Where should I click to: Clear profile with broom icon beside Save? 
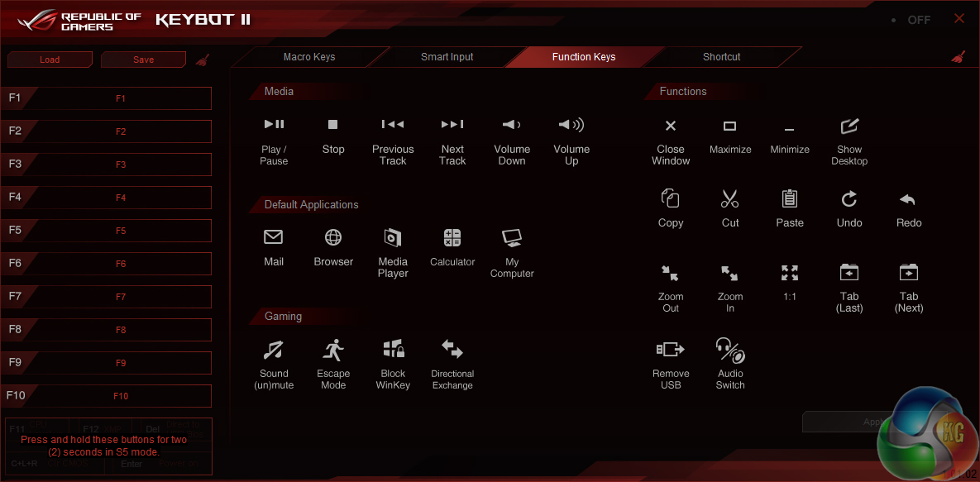(203, 60)
